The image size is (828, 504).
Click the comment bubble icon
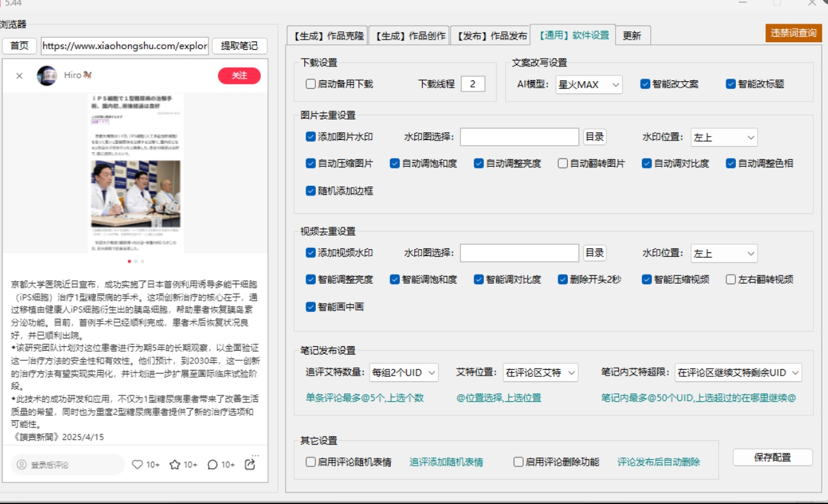coord(213,465)
